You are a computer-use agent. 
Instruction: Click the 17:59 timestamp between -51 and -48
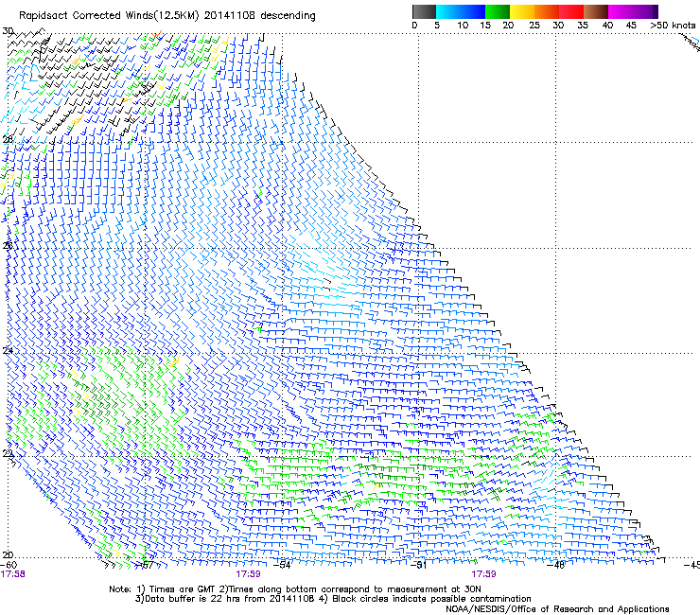[483, 574]
